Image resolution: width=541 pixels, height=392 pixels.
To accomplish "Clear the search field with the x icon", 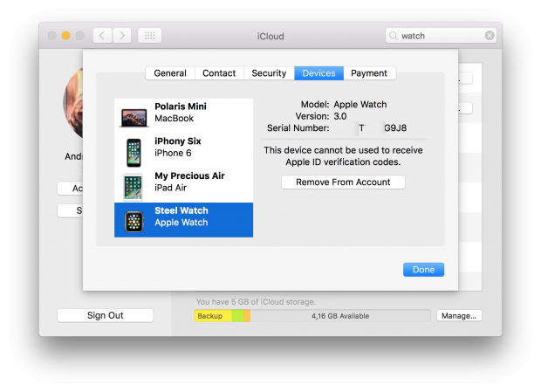I will [x=490, y=36].
